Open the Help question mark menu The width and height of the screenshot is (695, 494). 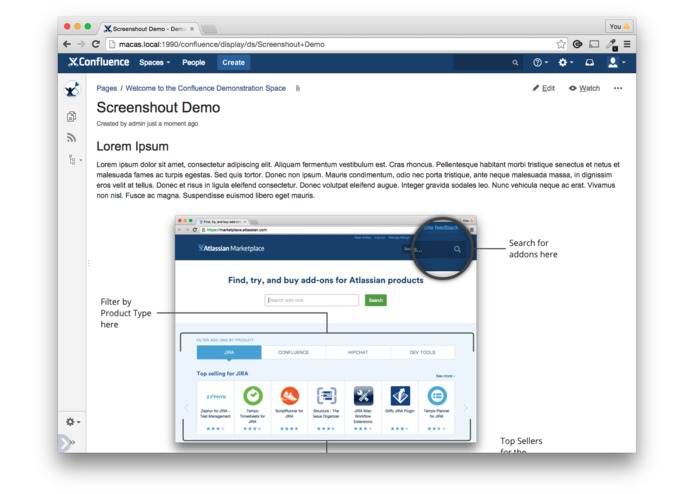pyautogui.click(x=540, y=62)
